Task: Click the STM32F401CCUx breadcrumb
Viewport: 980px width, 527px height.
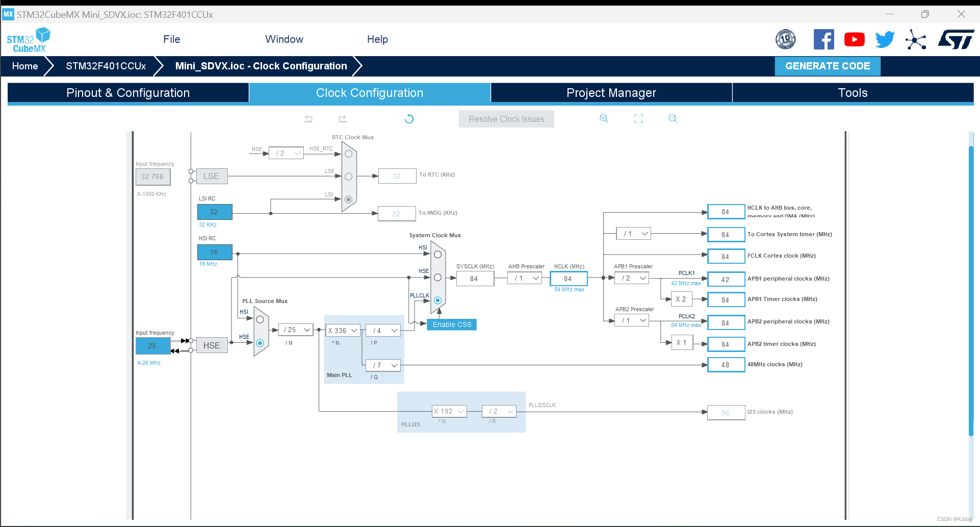Action: pyautogui.click(x=106, y=66)
